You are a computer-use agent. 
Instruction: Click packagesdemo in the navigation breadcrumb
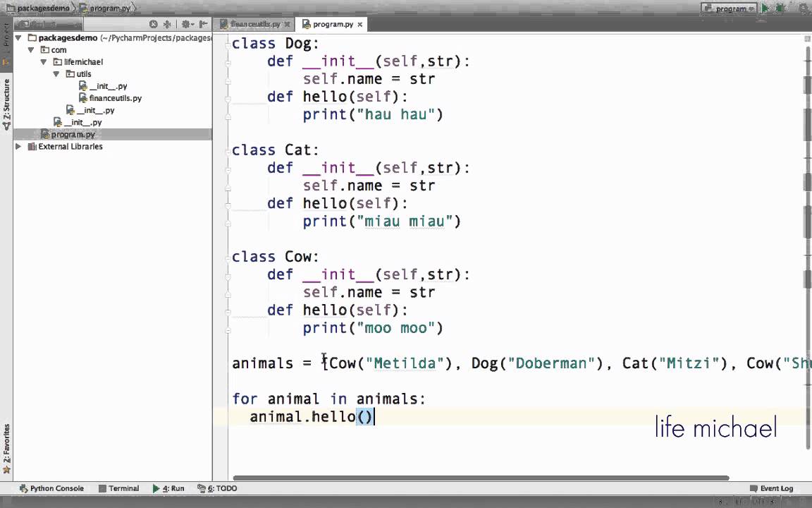point(38,8)
